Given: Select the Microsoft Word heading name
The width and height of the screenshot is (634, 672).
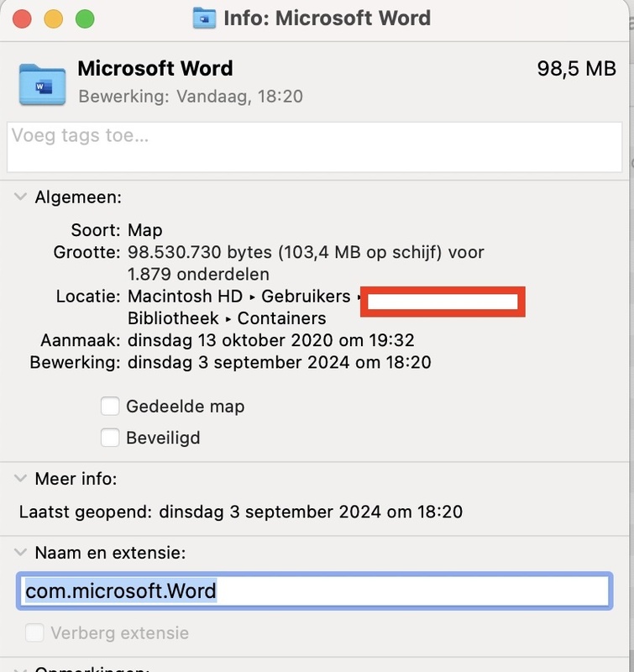Looking at the screenshot, I should click(155, 69).
